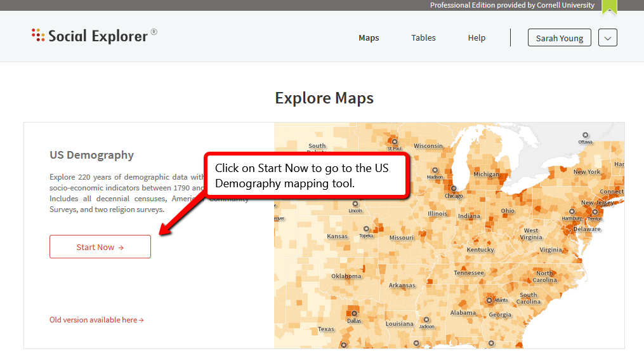
Task: Click the Louisiana state label
Action: click(x=399, y=324)
